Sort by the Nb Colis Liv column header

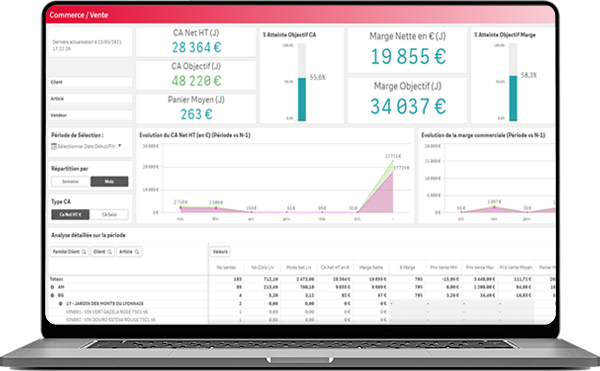[x=262, y=267]
